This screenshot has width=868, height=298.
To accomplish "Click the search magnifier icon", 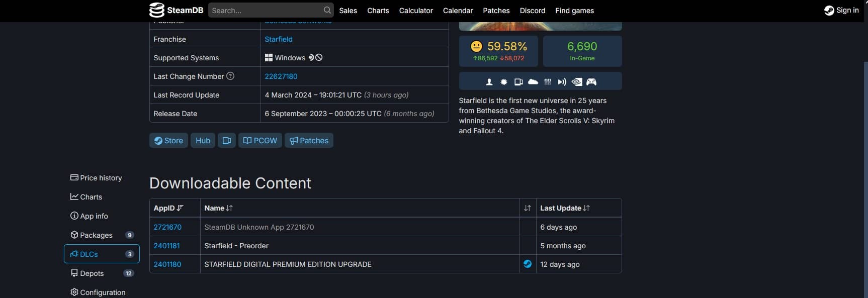I will 327,10.
